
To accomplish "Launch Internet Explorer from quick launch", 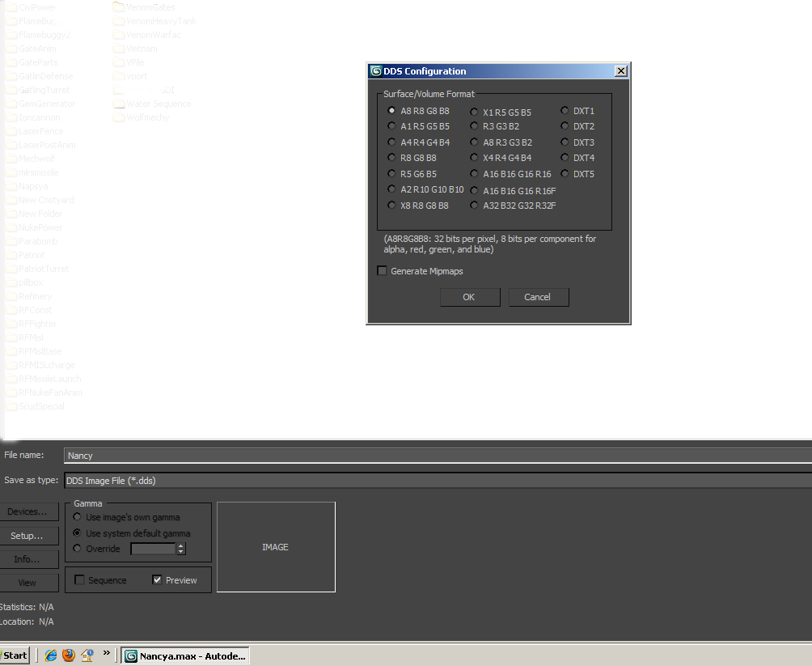I will [50, 655].
